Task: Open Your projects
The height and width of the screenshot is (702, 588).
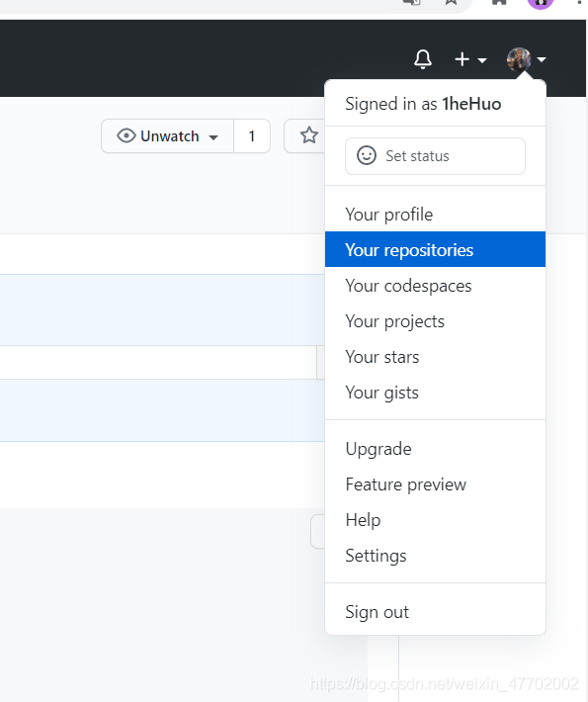Action: pyautogui.click(x=435, y=321)
